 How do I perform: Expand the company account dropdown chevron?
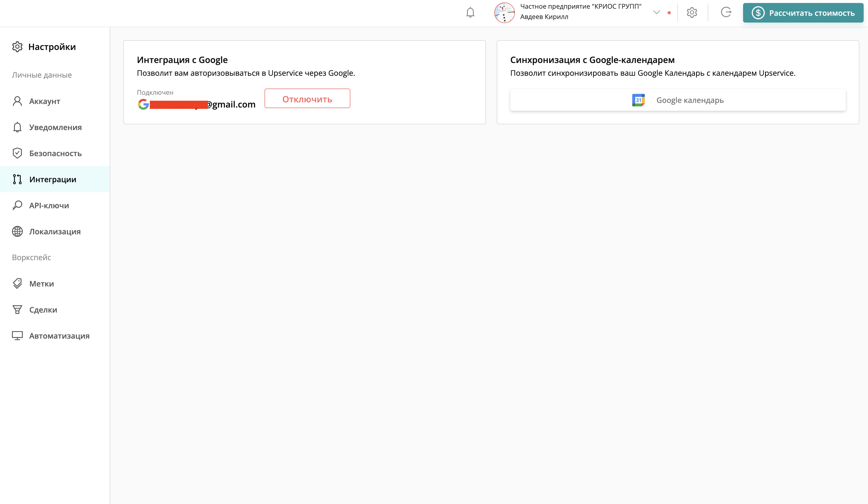click(656, 12)
